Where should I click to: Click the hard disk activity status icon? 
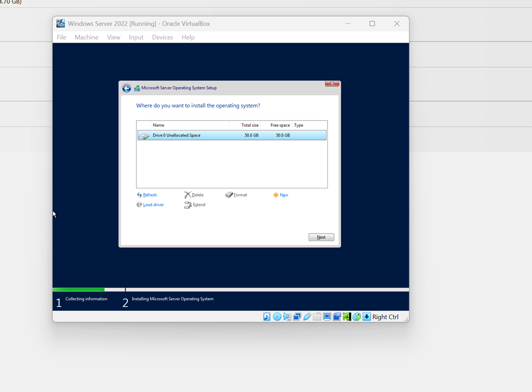(x=267, y=317)
